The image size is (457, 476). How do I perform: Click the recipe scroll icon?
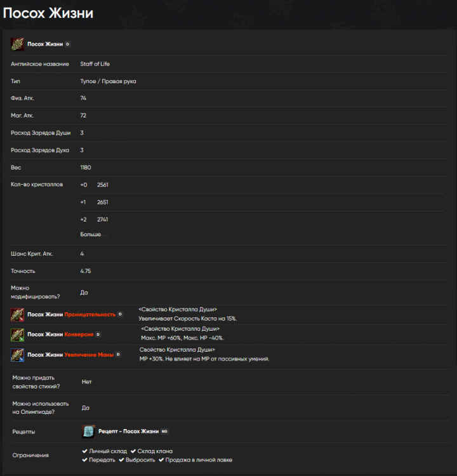[x=88, y=432]
